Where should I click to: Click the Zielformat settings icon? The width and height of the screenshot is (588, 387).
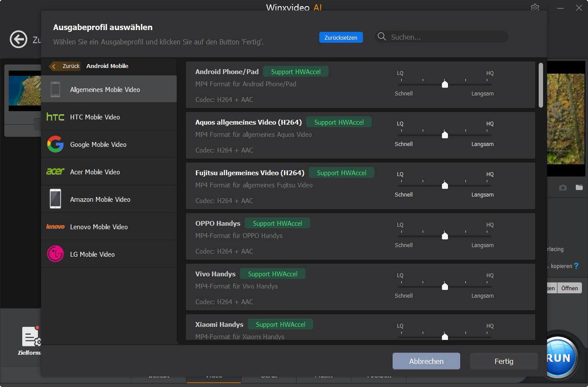click(31, 337)
